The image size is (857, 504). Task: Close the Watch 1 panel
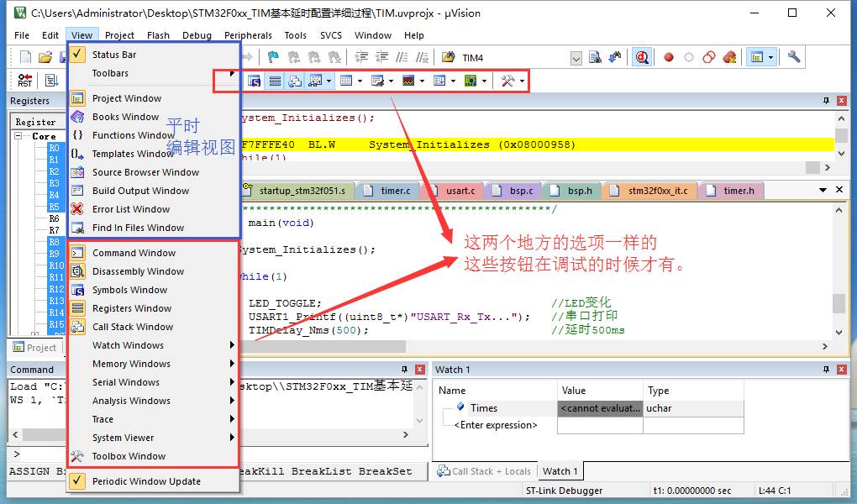(x=841, y=370)
